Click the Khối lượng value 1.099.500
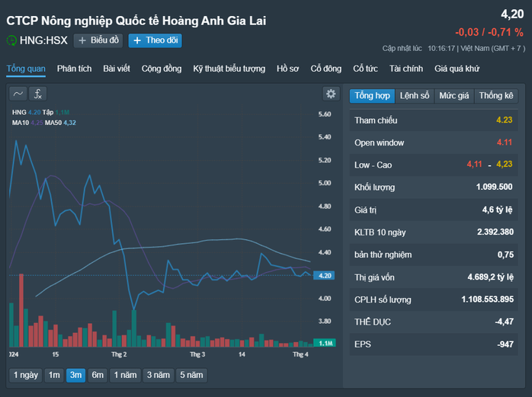The height and width of the screenshot is (397, 532). pyautogui.click(x=494, y=187)
